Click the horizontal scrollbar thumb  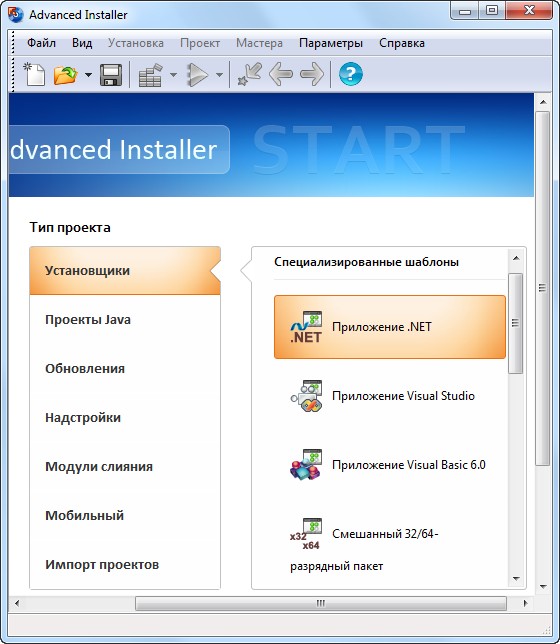321,603
